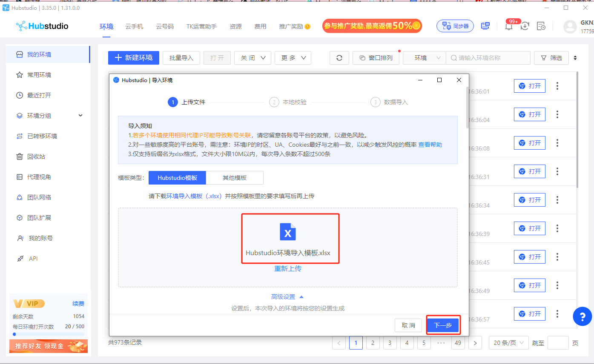Switch to the 环境 top tab
The image size is (594, 364).
pyautogui.click(x=106, y=26)
